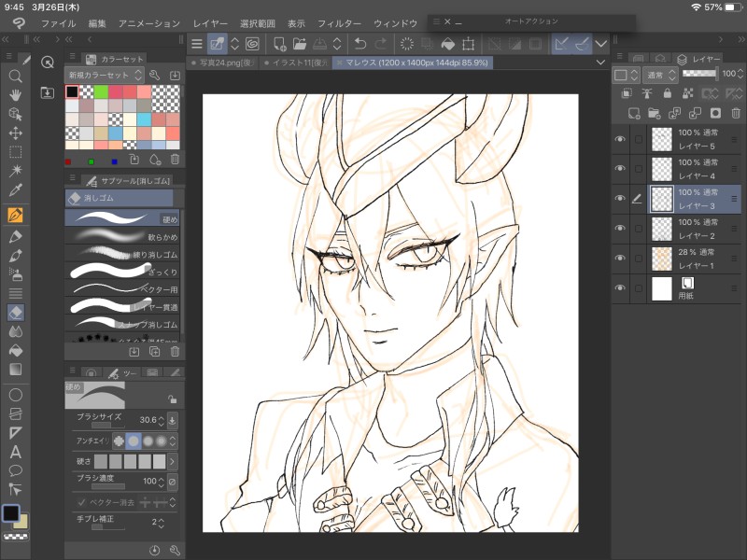Open the 編集 menu

tap(97, 23)
